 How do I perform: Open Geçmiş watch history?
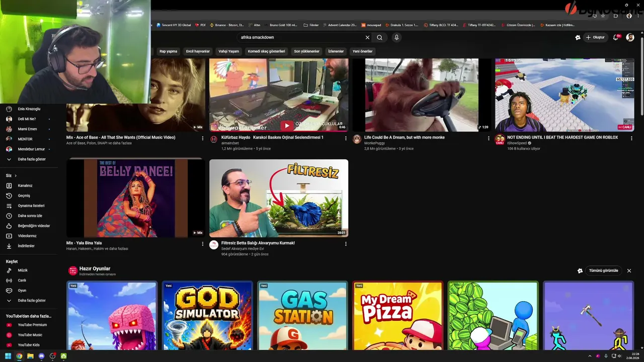(x=28, y=196)
